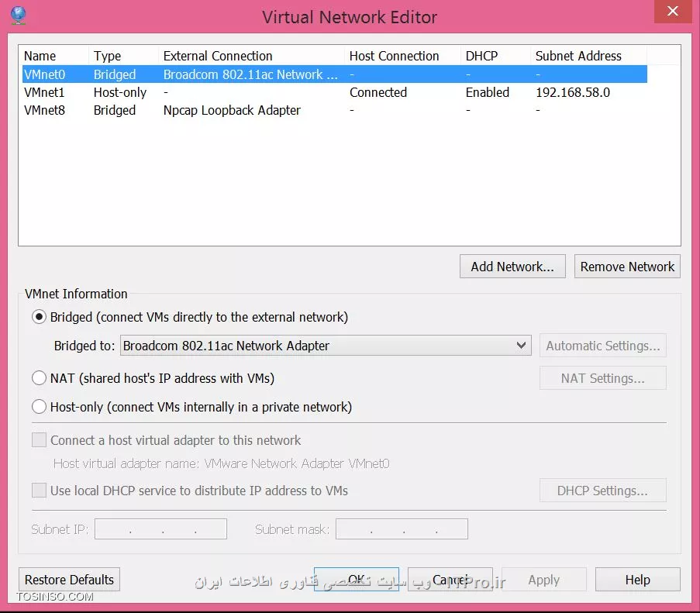The width and height of the screenshot is (700, 613).
Task: Click the Cancel button
Action: pos(450,580)
